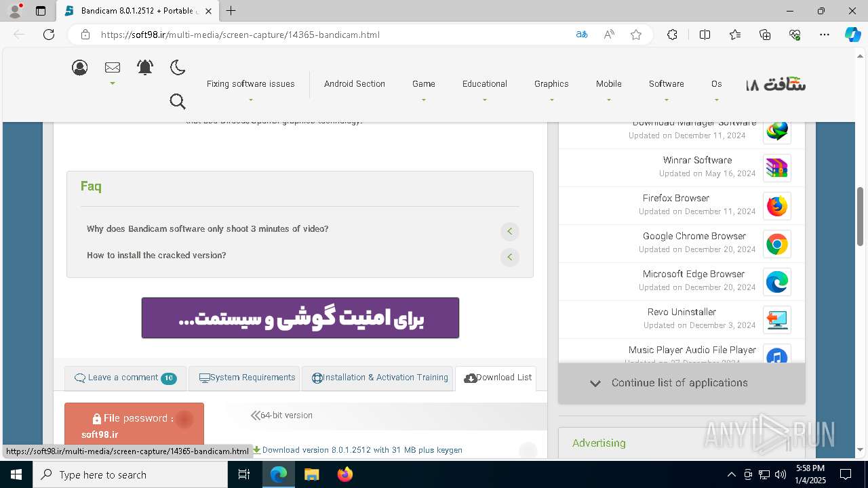868x488 pixels.
Task: Toggle dark mode moon icon
Action: [x=178, y=67]
